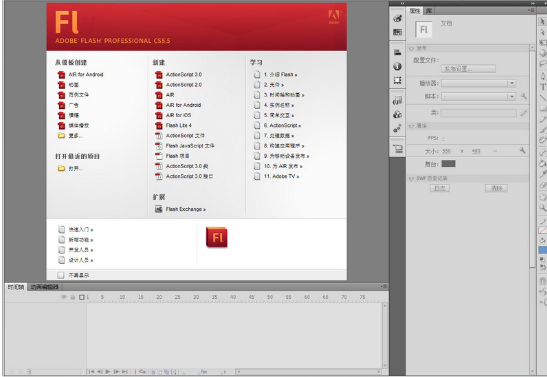Expand the collapsed icon dock panels

point(402,3)
